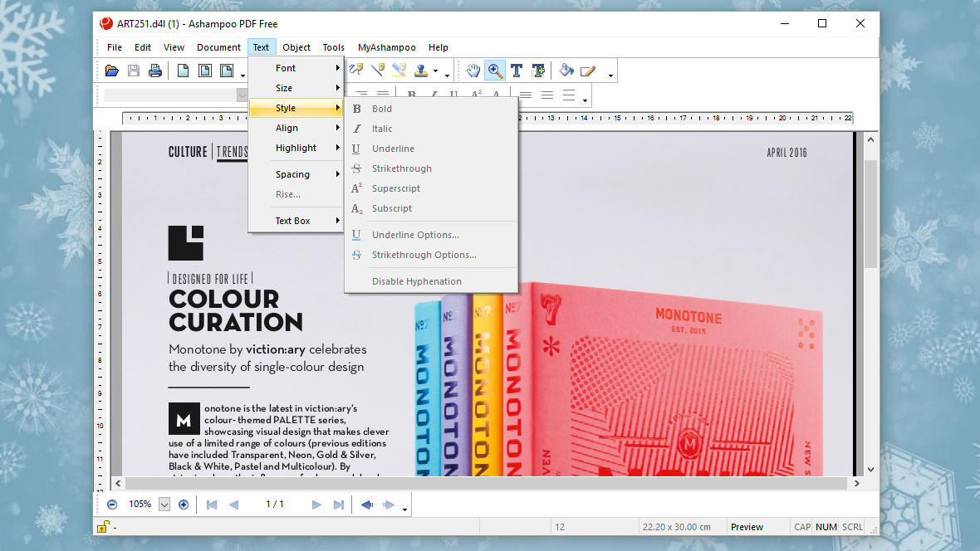The height and width of the screenshot is (551, 980).
Task: Open the Text Box submenu
Action: (296, 221)
